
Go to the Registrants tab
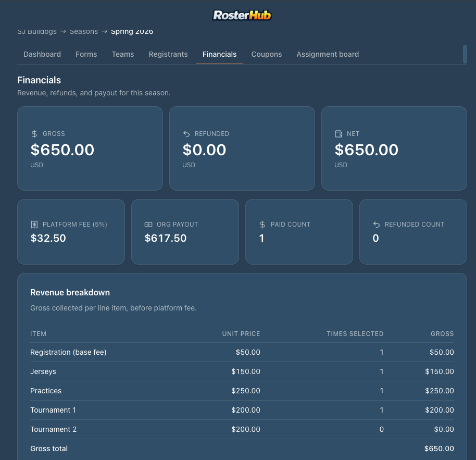pyautogui.click(x=168, y=54)
